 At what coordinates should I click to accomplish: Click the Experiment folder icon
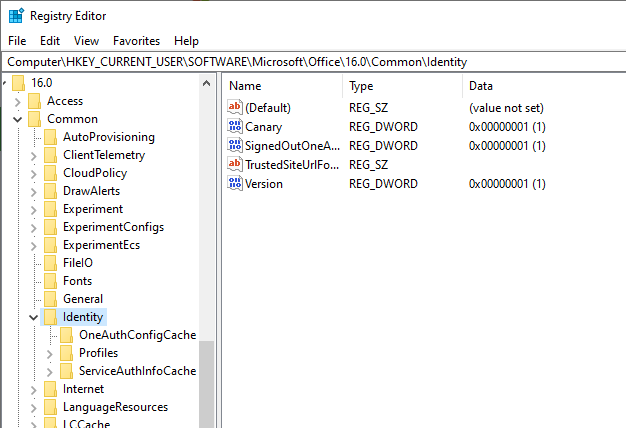point(50,209)
